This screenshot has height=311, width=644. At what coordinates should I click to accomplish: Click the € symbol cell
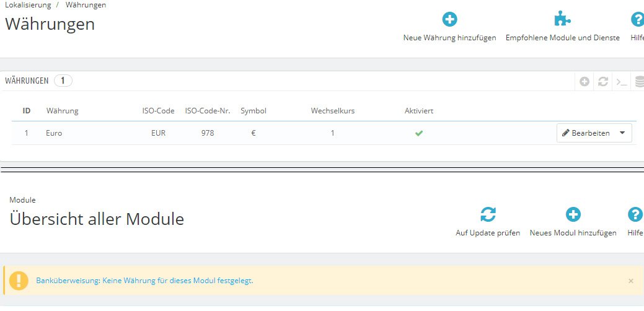[x=254, y=133]
